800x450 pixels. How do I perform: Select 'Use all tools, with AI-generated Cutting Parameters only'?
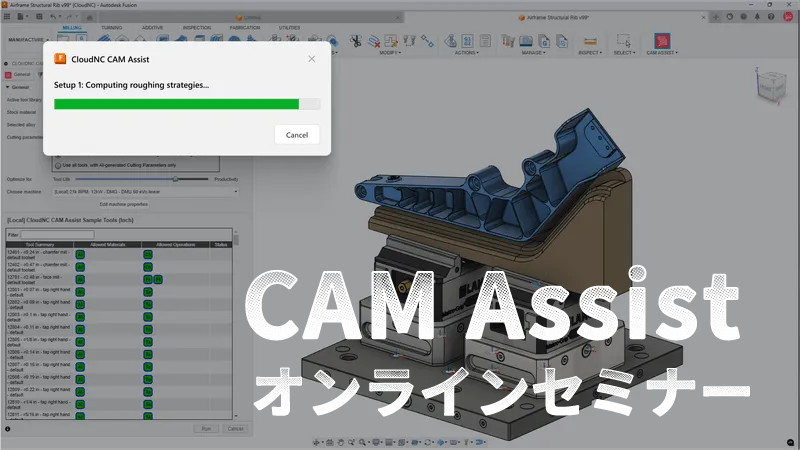click(x=115, y=165)
